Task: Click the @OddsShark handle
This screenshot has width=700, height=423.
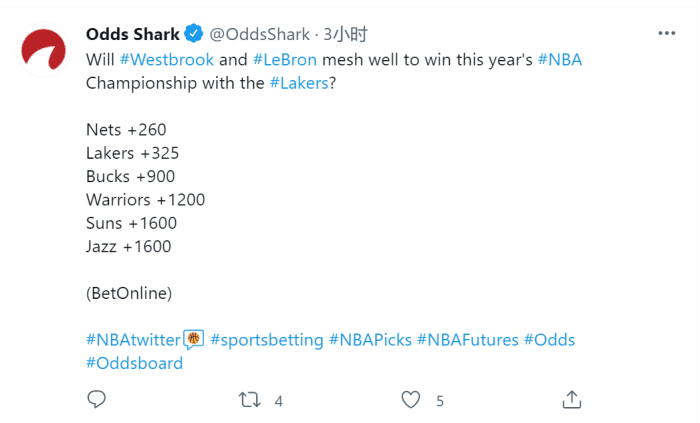Action: click(x=254, y=35)
